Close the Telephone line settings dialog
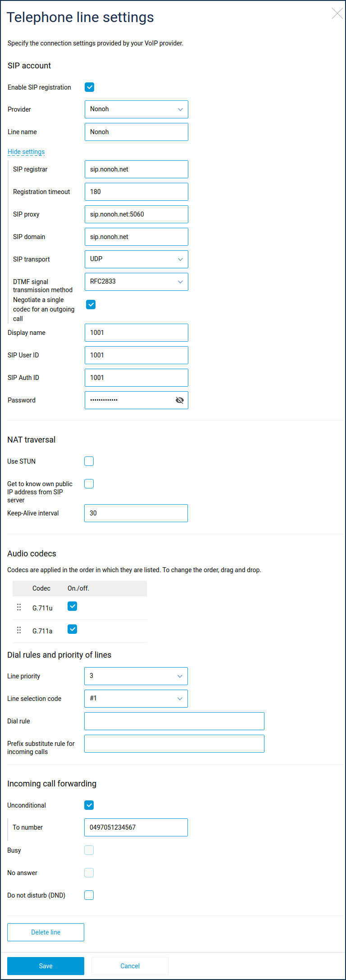 (x=337, y=14)
